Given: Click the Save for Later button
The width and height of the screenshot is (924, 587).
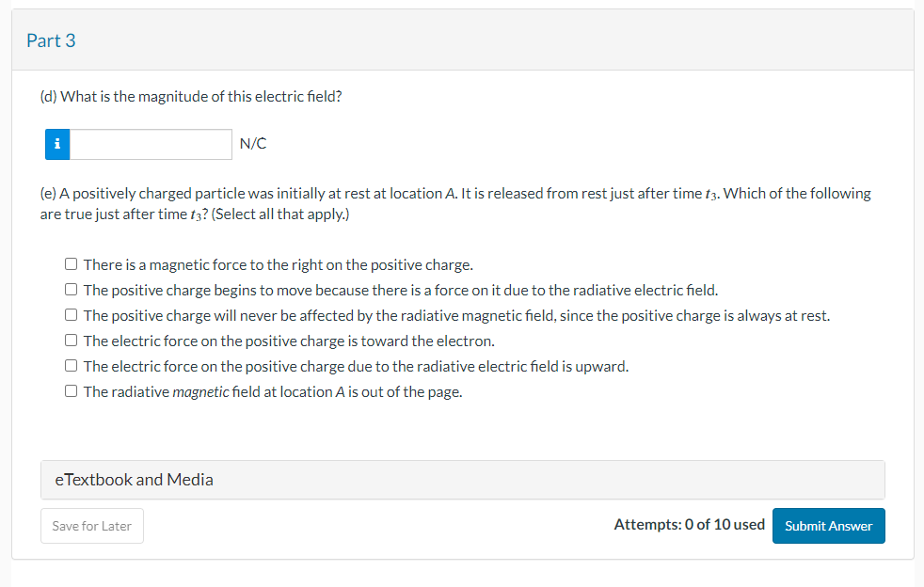Looking at the screenshot, I should point(92,526).
